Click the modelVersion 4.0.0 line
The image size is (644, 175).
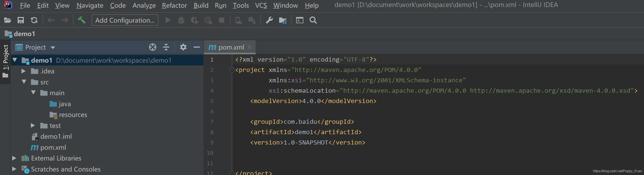(x=313, y=101)
